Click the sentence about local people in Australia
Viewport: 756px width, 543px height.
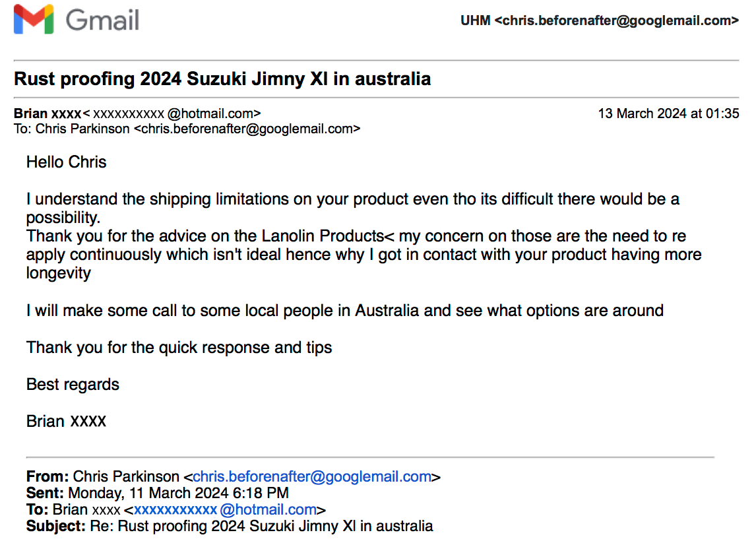click(345, 310)
